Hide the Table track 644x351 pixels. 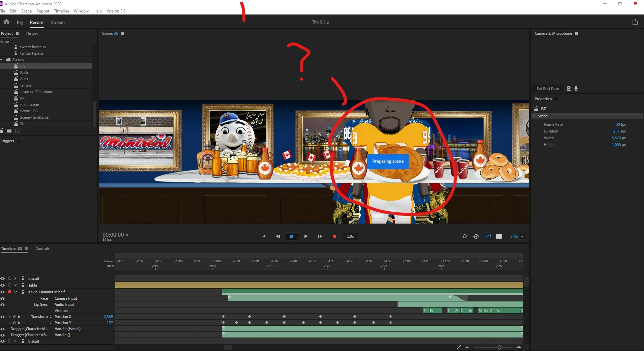coord(3,285)
